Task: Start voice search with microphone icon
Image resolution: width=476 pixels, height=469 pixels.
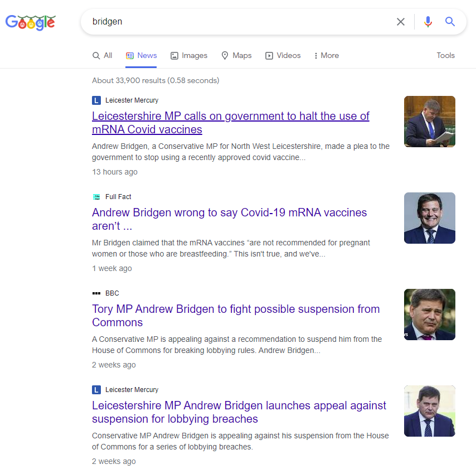Action: 428,22
